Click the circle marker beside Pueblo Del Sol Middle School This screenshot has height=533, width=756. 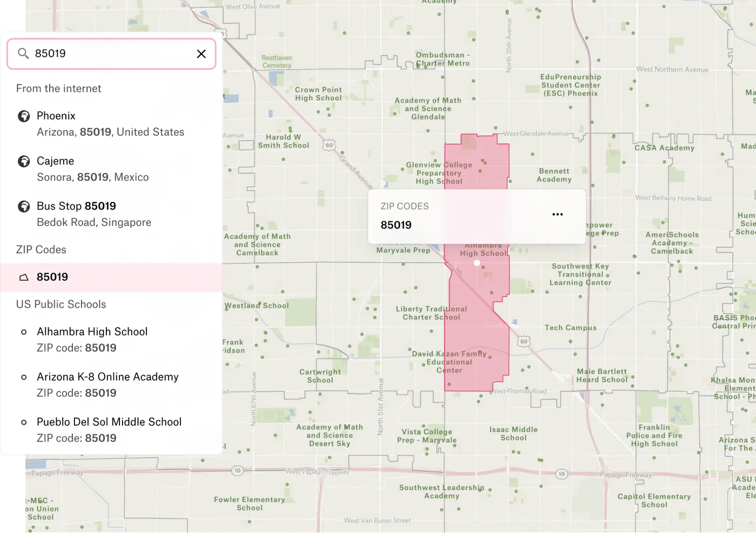24,422
